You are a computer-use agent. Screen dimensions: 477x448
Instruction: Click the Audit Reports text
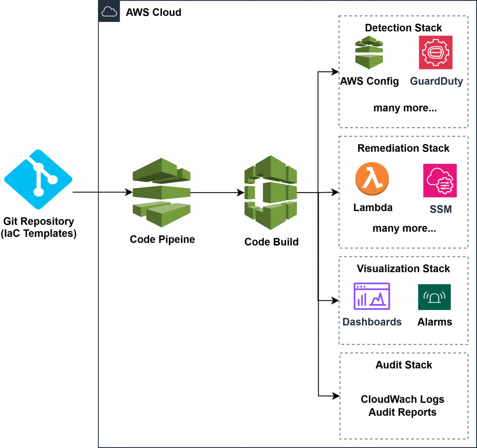402,412
